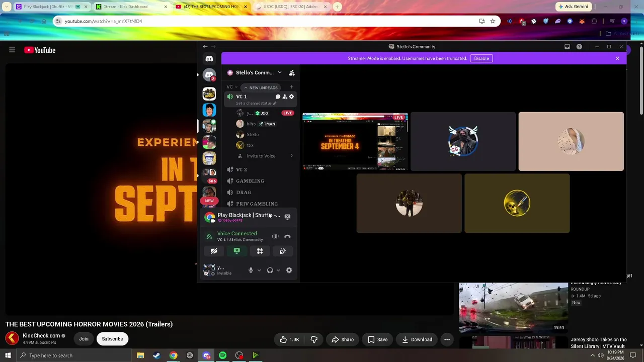644x362 pixels.
Task: Open Ask Gemini in Chrome
Action: click(x=573, y=7)
